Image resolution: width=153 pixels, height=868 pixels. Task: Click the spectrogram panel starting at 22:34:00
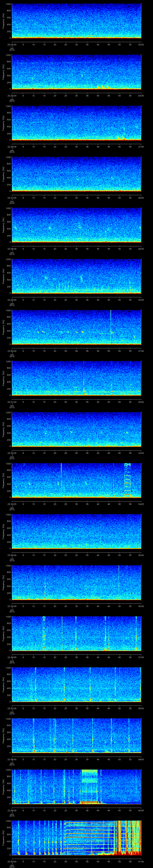click(x=77, y=531)
